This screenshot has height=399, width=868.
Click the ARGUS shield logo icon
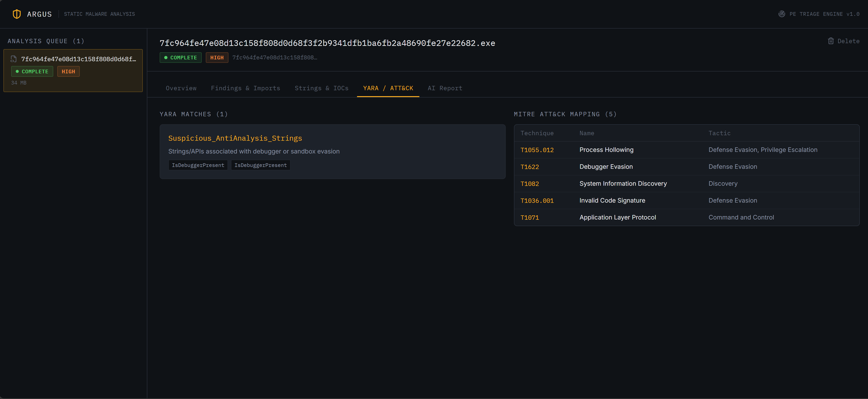(x=16, y=14)
